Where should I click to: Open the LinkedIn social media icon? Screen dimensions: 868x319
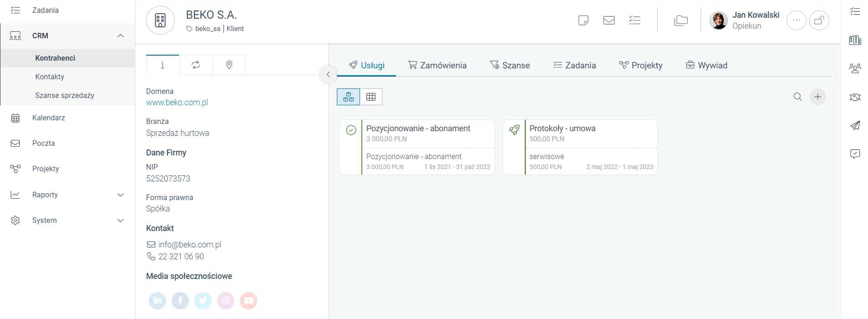click(157, 300)
